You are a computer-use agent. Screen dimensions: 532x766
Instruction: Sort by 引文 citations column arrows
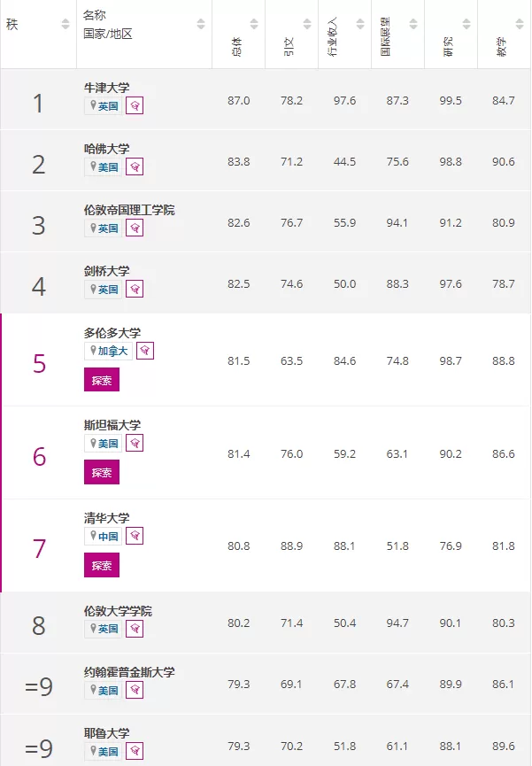click(307, 23)
